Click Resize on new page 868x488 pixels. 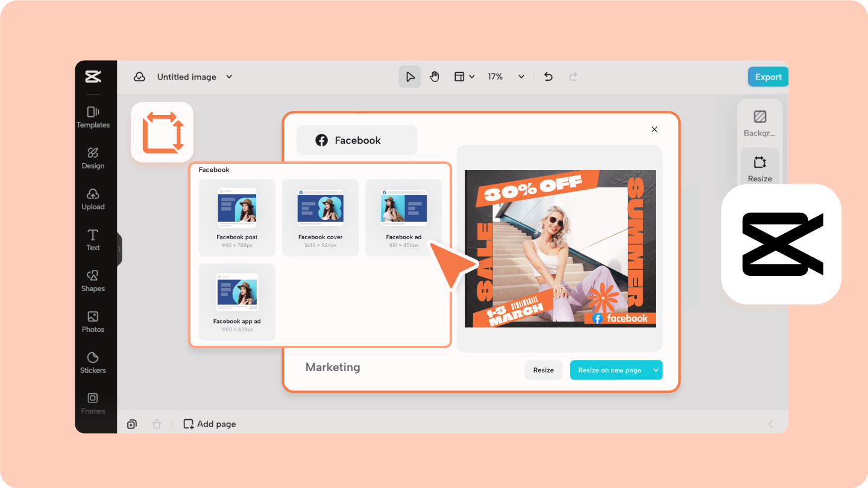point(609,370)
